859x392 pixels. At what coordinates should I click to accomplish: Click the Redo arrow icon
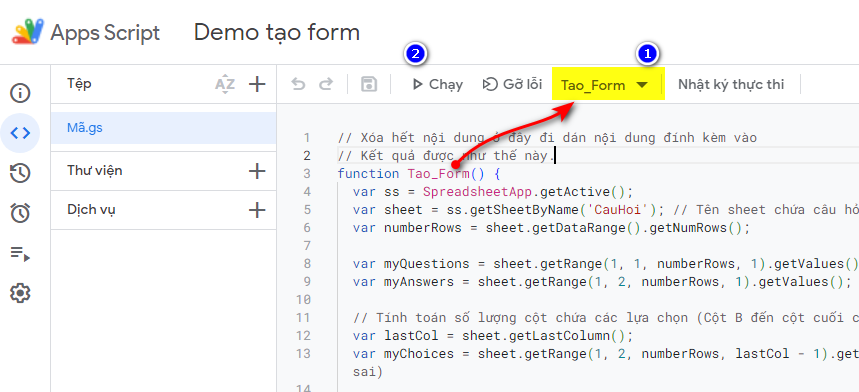point(326,84)
